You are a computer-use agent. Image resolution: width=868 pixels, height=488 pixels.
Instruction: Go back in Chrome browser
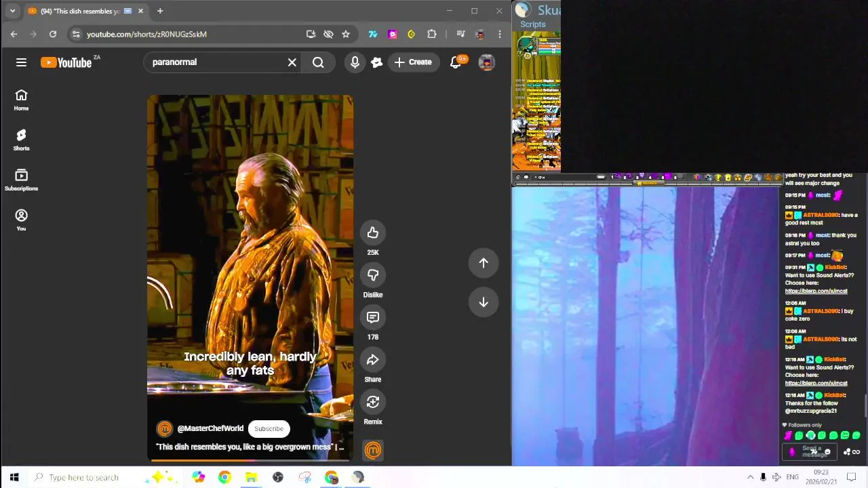14,34
